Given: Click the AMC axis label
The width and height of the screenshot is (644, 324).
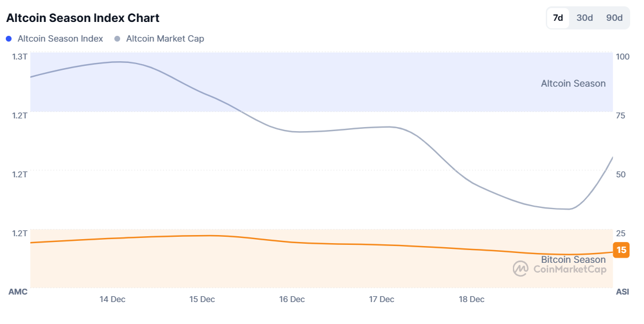Looking at the screenshot, I should point(18,292).
